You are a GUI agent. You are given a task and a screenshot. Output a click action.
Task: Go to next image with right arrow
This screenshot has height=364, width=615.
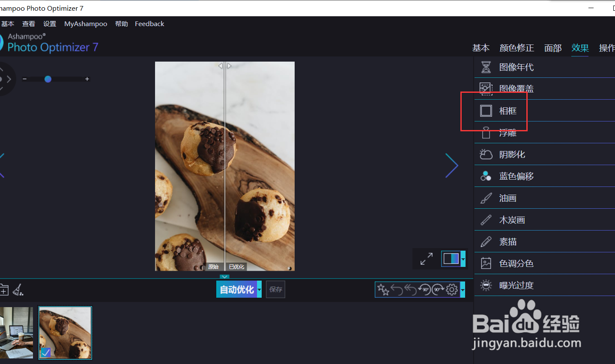451,166
